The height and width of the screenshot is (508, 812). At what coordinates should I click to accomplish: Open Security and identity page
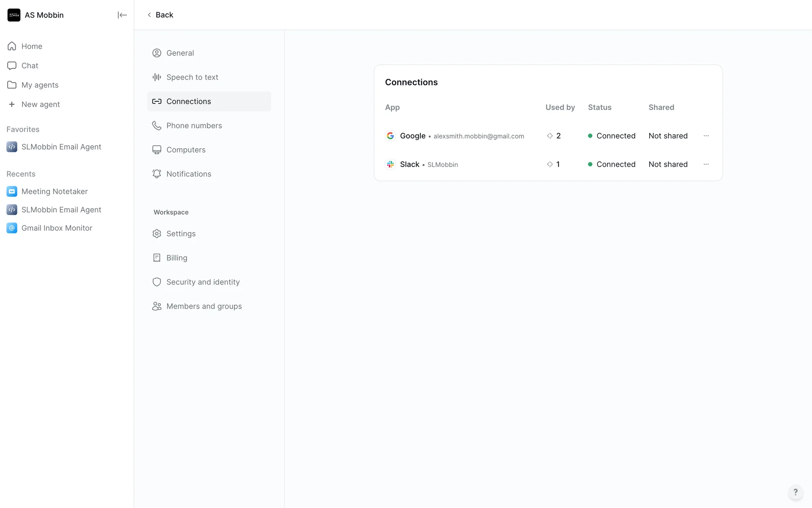tap(203, 282)
